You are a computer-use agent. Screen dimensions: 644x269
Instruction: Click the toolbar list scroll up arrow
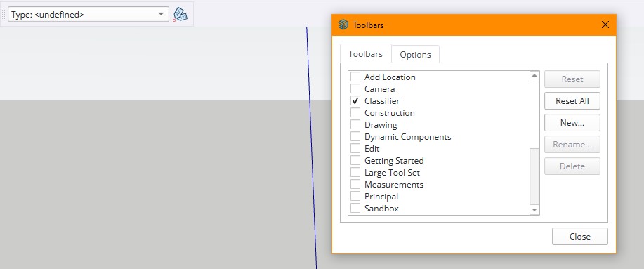coord(534,76)
